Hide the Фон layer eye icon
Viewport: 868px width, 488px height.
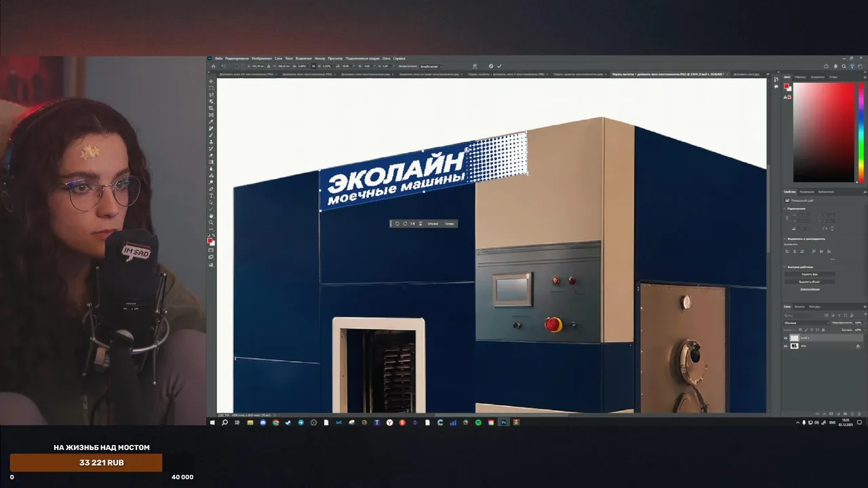[x=785, y=346]
